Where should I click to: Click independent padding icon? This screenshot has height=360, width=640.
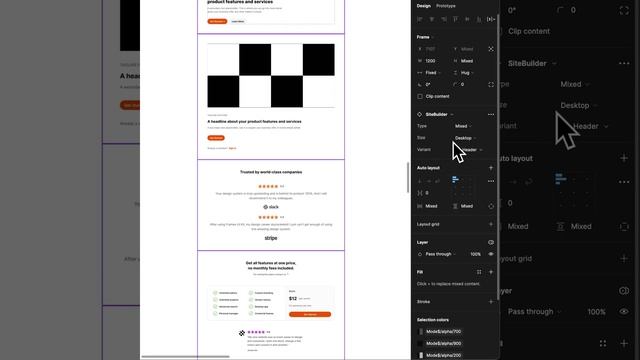pyautogui.click(x=491, y=206)
